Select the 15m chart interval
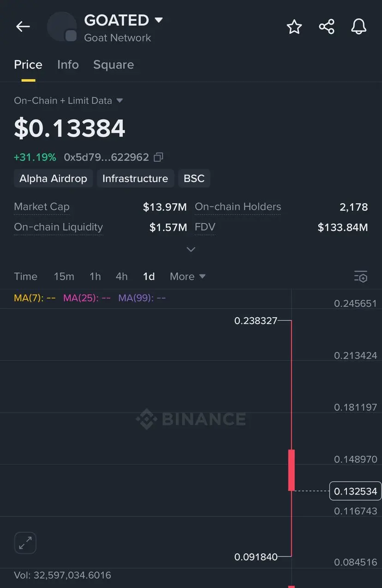382x588 pixels. coord(64,277)
